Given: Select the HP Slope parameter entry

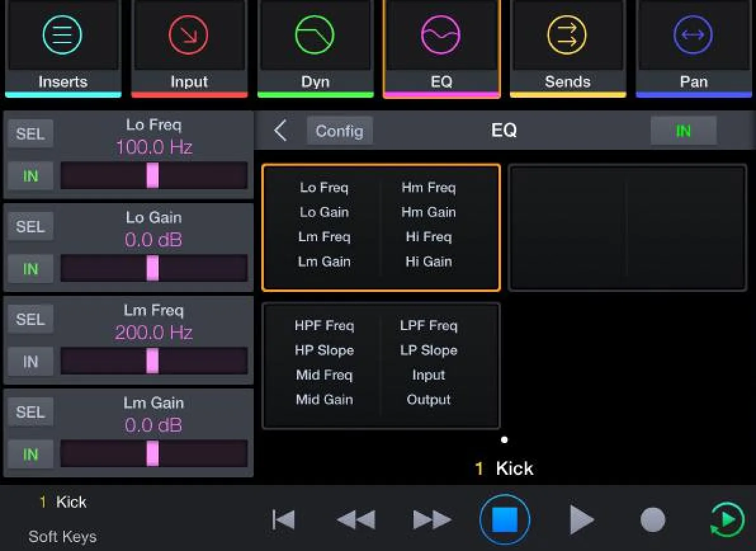Looking at the screenshot, I should coord(325,350).
